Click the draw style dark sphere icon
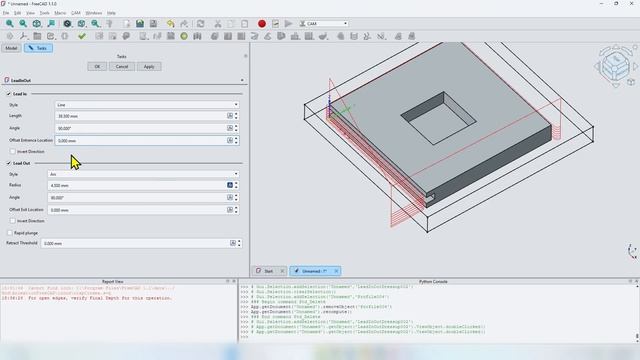This screenshot has height=360, width=640. [x=67, y=24]
